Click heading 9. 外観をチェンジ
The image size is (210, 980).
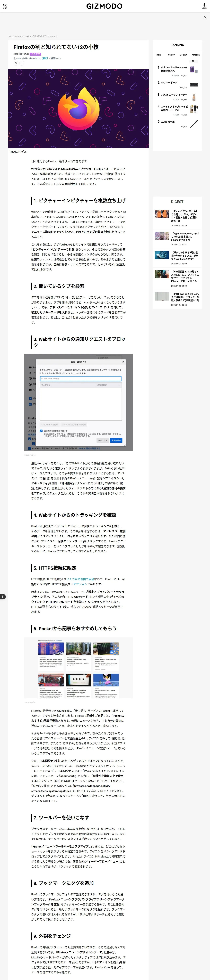click(52, 936)
